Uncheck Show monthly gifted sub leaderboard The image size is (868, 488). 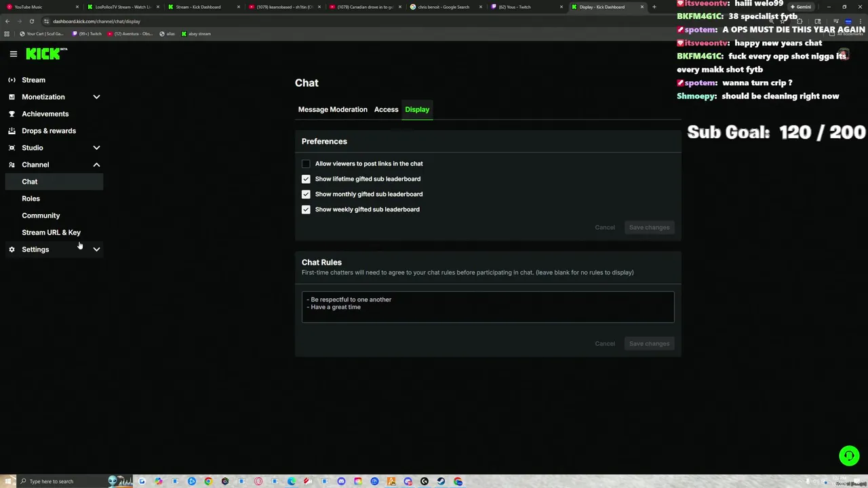point(306,194)
